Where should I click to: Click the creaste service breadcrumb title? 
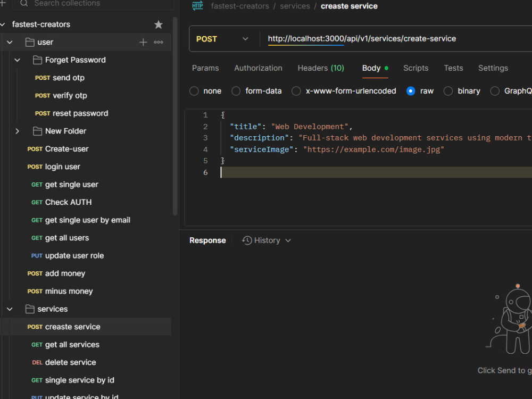click(x=349, y=6)
